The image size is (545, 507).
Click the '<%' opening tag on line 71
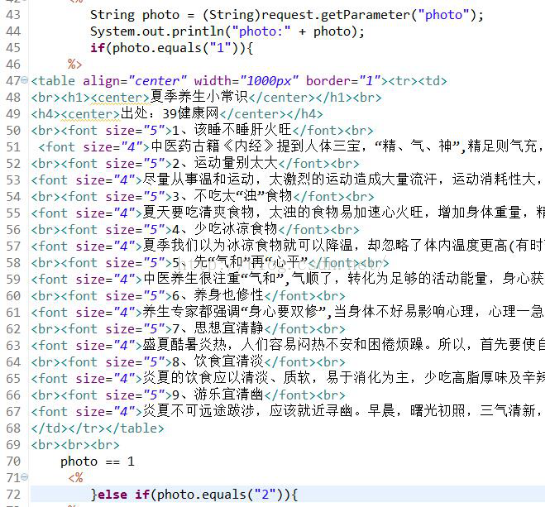[x=75, y=477]
